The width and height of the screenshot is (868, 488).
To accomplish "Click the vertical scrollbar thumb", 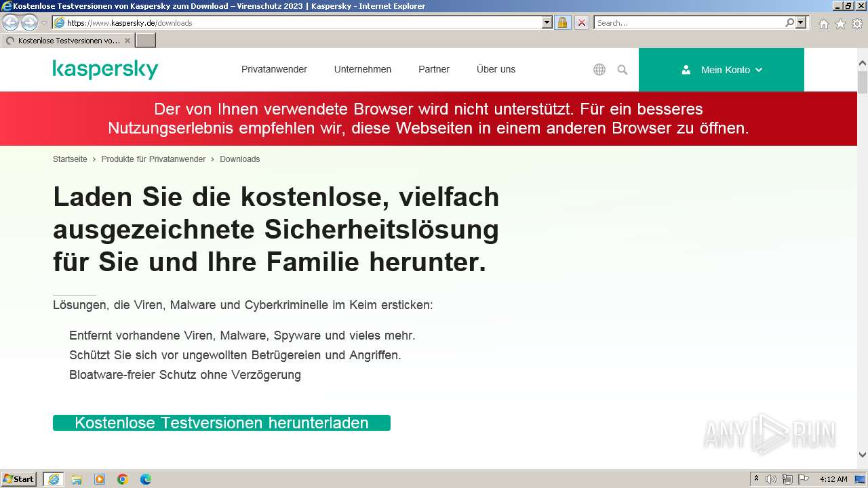I will click(863, 81).
